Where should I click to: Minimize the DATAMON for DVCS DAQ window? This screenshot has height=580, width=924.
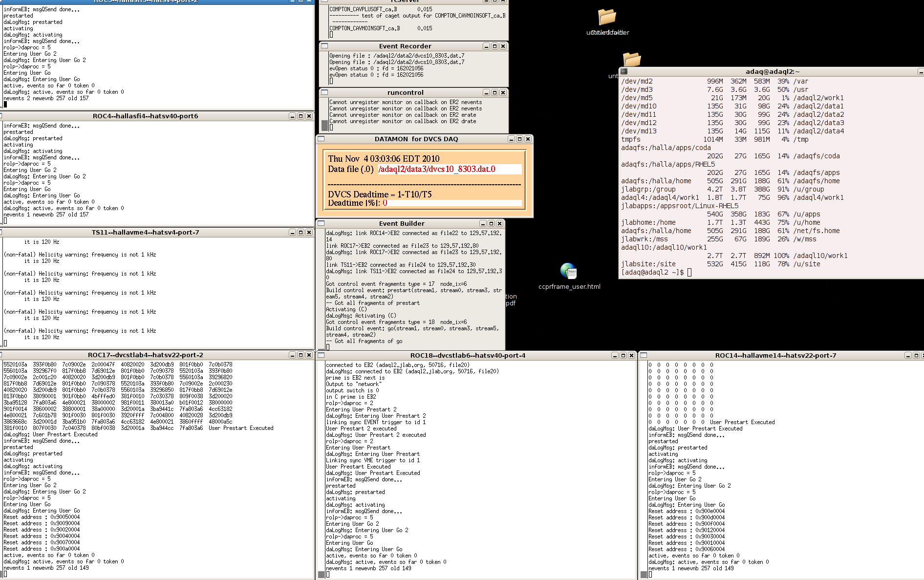[x=511, y=139]
